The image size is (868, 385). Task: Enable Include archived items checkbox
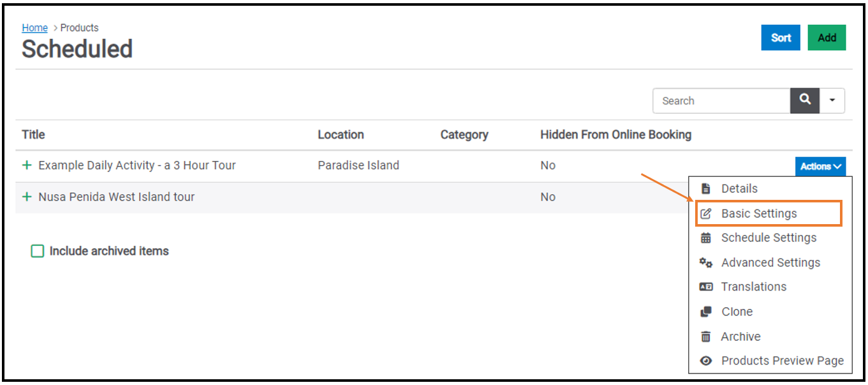point(38,251)
